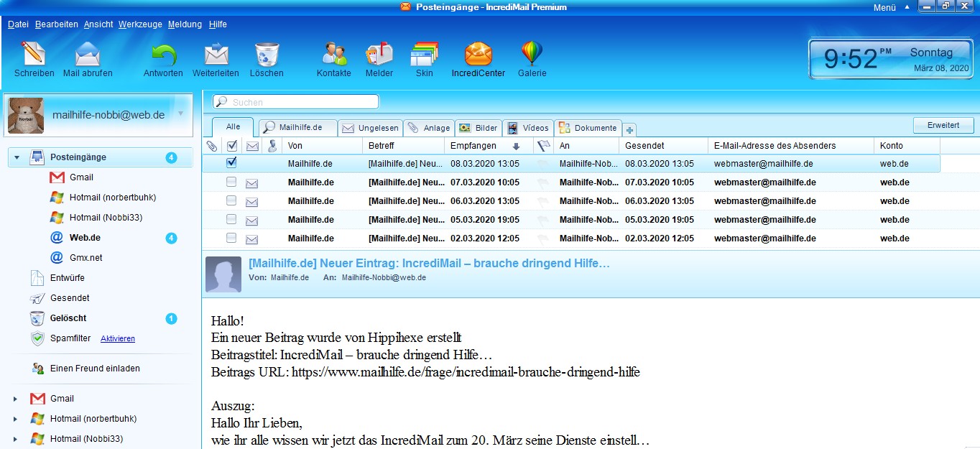980x449 pixels.
Task: Open the Ansicht menu
Action: 98,24
